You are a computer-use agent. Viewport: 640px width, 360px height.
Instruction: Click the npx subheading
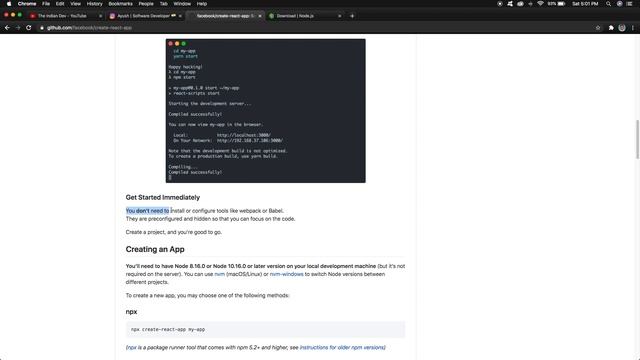pyautogui.click(x=131, y=312)
